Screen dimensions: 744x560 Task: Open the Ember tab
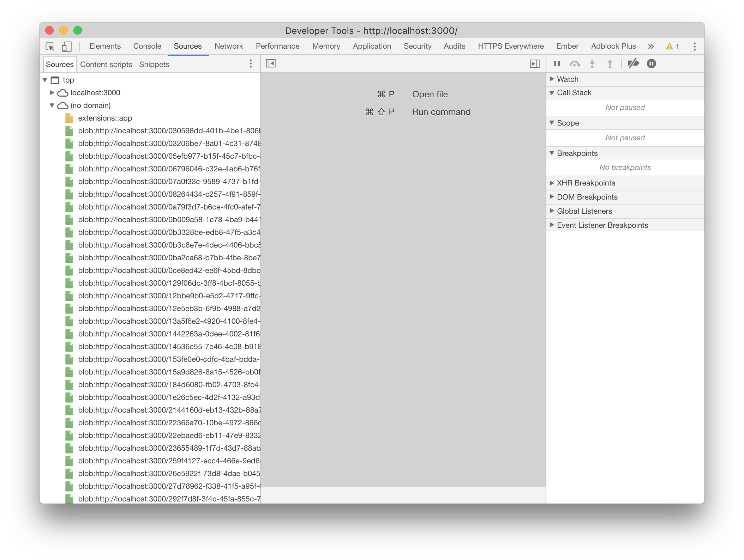click(x=567, y=46)
